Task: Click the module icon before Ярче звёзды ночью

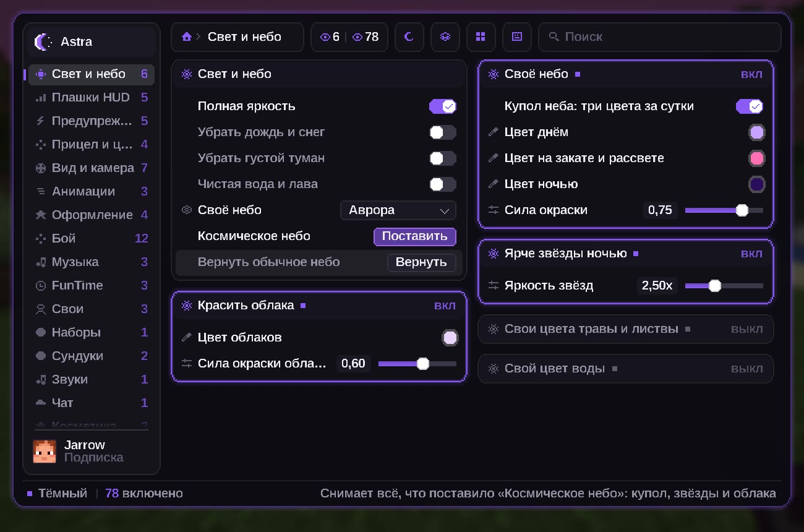Action: [x=494, y=254]
